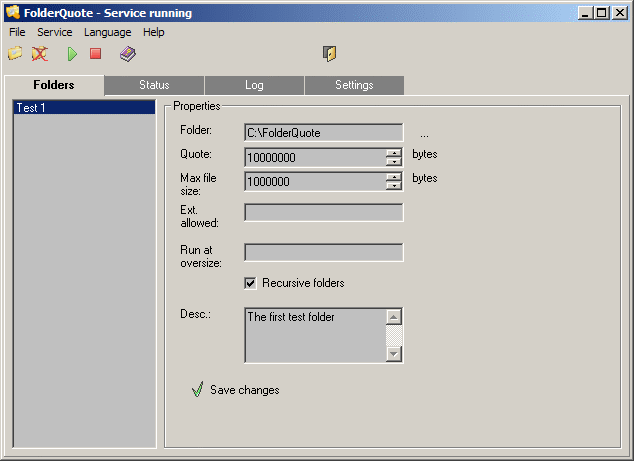Screen dimensions: 634x461
Task: Click the delete folder icon with red X
Action: [40, 53]
